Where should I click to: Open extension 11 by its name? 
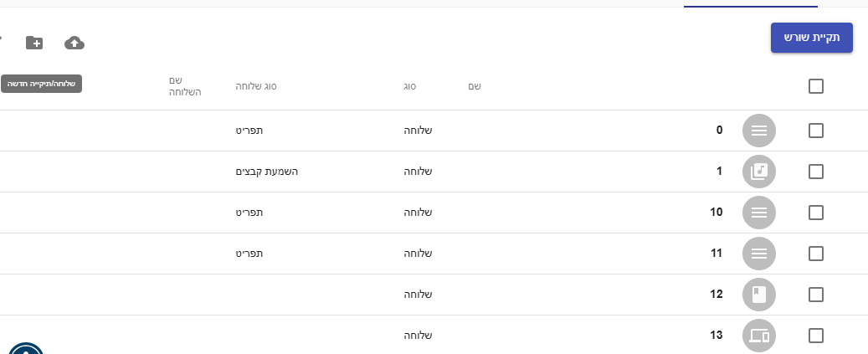click(716, 254)
